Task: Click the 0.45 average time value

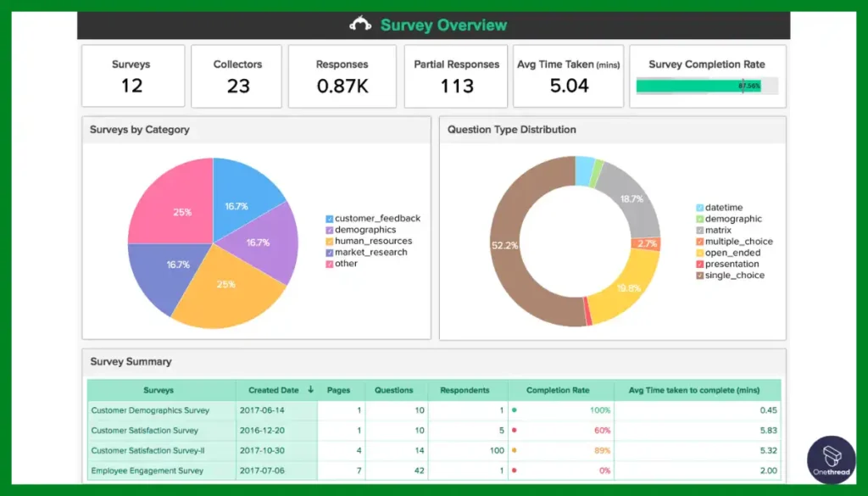Action: (768, 410)
